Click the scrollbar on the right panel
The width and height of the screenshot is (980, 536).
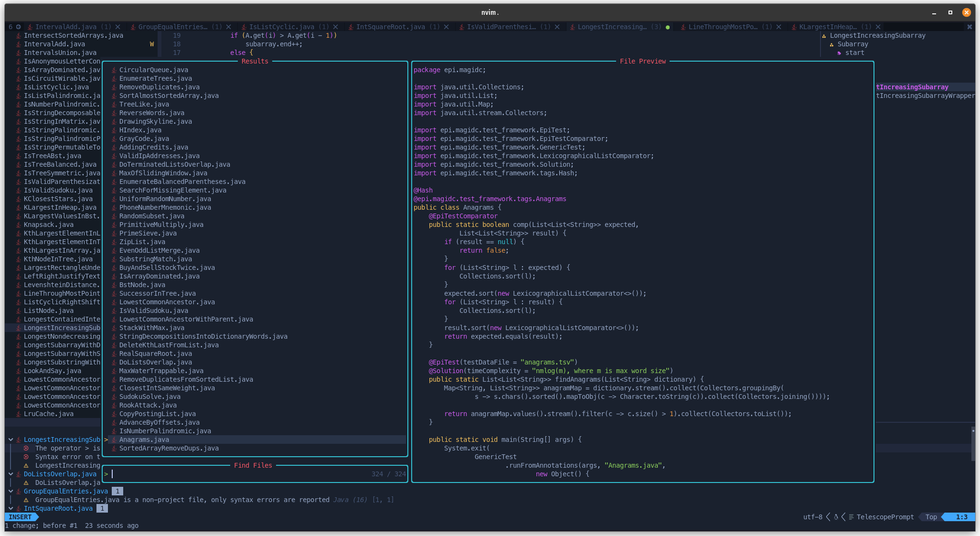pyautogui.click(x=973, y=444)
